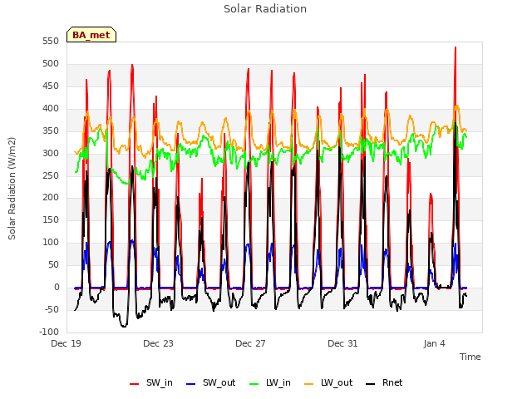This screenshot has width=532, height=399.
Task: Click the green LW_in legend swatch
Action: pyautogui.click(x=254, y=384)
